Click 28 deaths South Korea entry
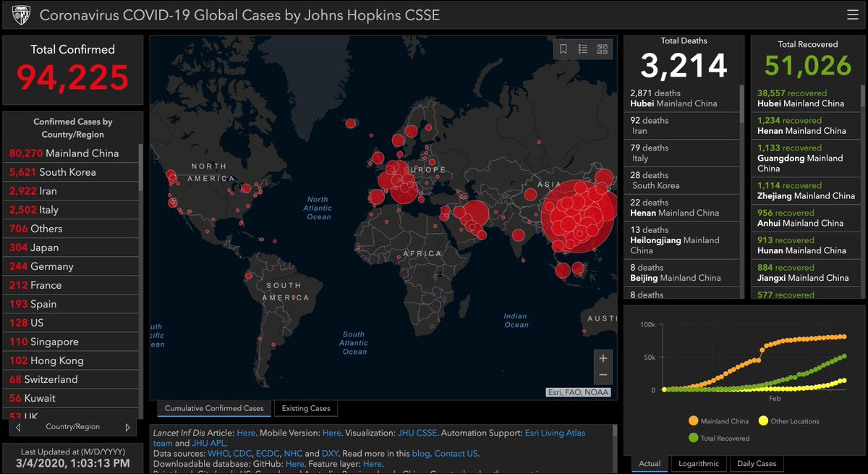Viewport: 868px width, 474px height. click(x=681, y=181)
